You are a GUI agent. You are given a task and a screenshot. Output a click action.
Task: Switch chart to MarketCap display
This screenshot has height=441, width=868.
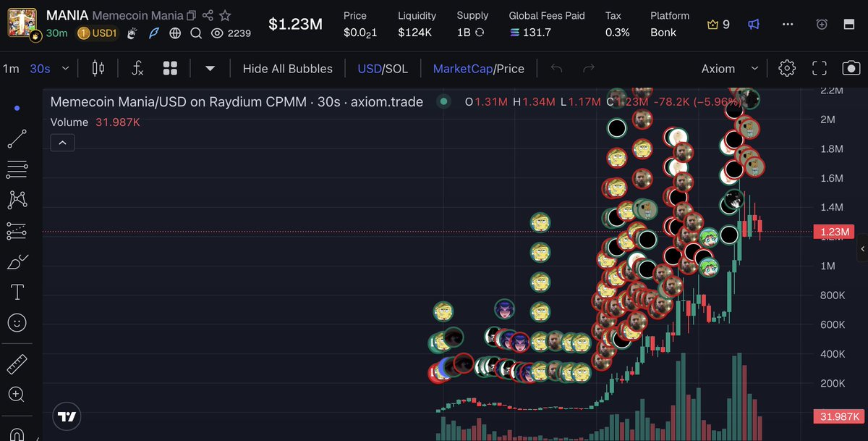[x=462, y=69]
